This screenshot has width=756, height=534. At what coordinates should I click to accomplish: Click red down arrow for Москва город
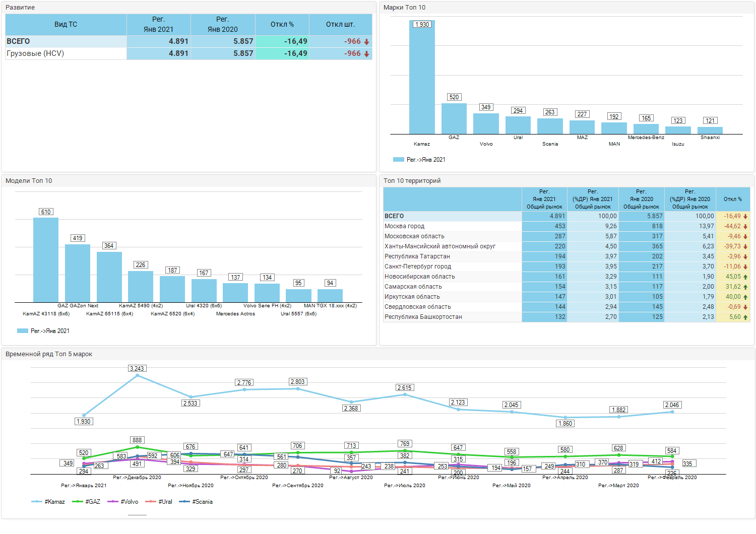click(x=745, y=227)
